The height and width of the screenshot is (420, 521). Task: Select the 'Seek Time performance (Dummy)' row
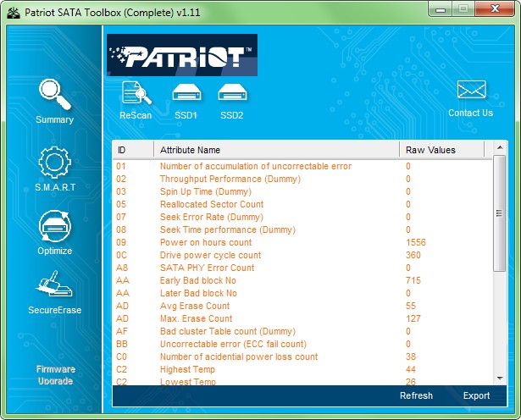click(302, 229)
